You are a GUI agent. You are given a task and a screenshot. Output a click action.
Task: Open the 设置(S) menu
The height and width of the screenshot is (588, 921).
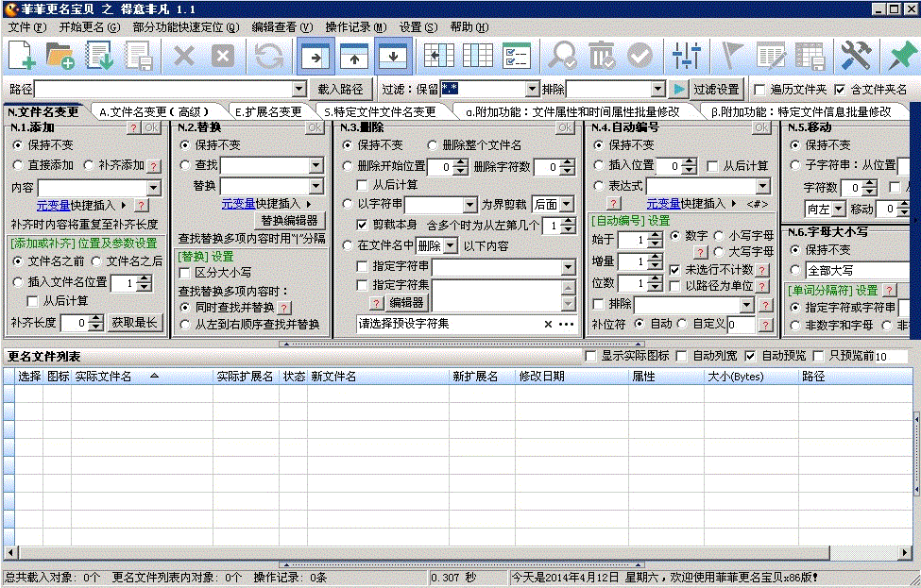[x=418, y=26]
